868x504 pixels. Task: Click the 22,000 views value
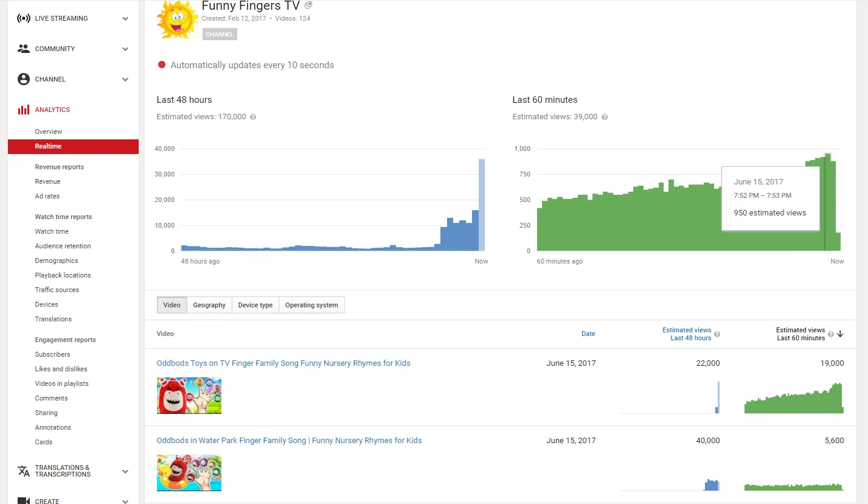click(708, 363)
